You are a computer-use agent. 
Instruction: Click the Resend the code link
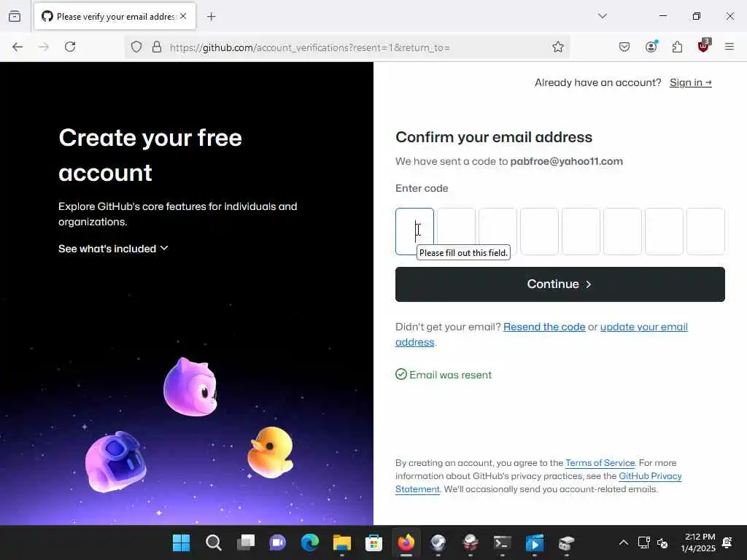pos(544,327)
